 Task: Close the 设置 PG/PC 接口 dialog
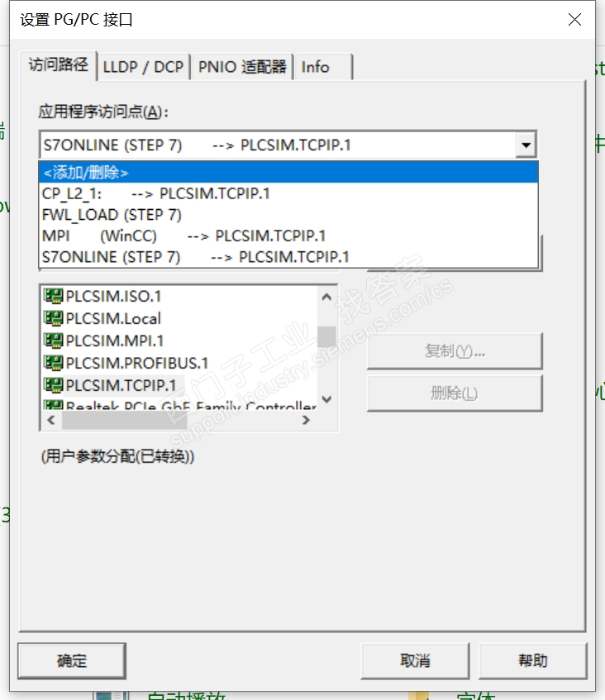click(x=574, y=19)
